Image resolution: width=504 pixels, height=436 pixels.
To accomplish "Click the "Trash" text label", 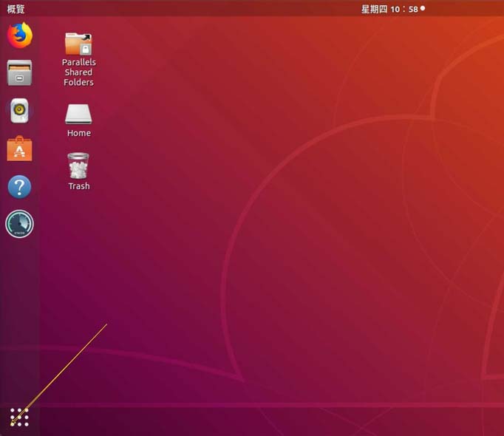I will coord(79,186).
